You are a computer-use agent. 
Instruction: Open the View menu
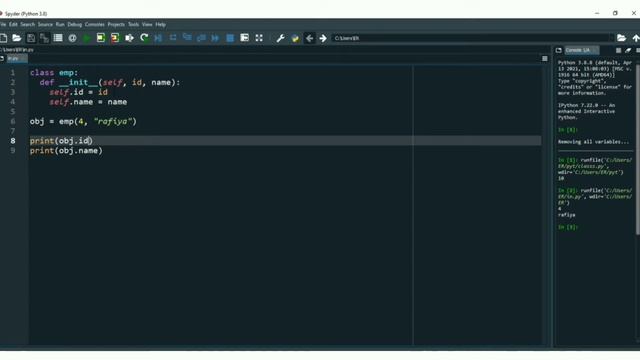tap(147, 24)
